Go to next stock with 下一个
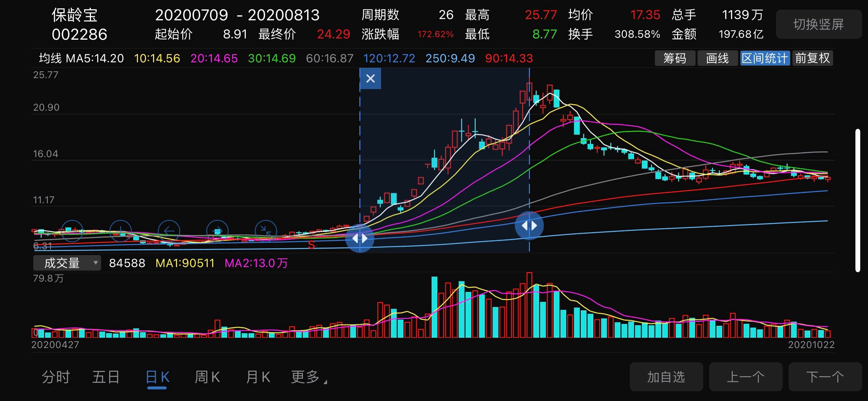The width and height of the screenshot is (868, 401). [x=825, y=377]
